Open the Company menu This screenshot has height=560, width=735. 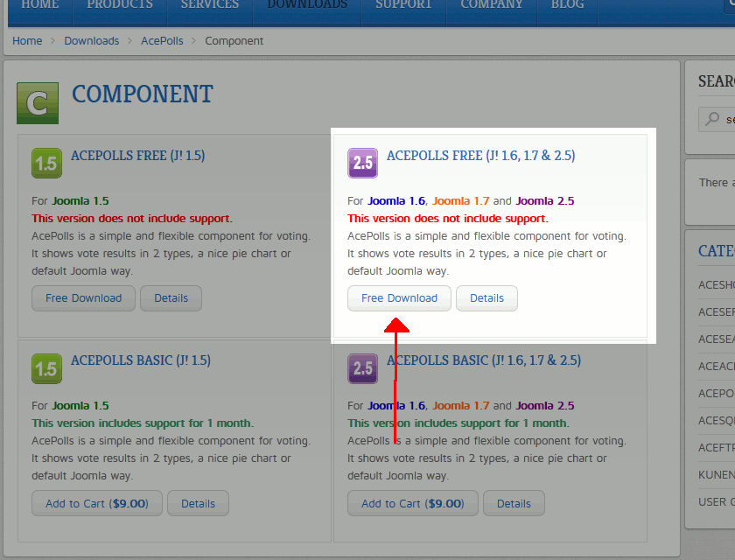click(491, 4)
